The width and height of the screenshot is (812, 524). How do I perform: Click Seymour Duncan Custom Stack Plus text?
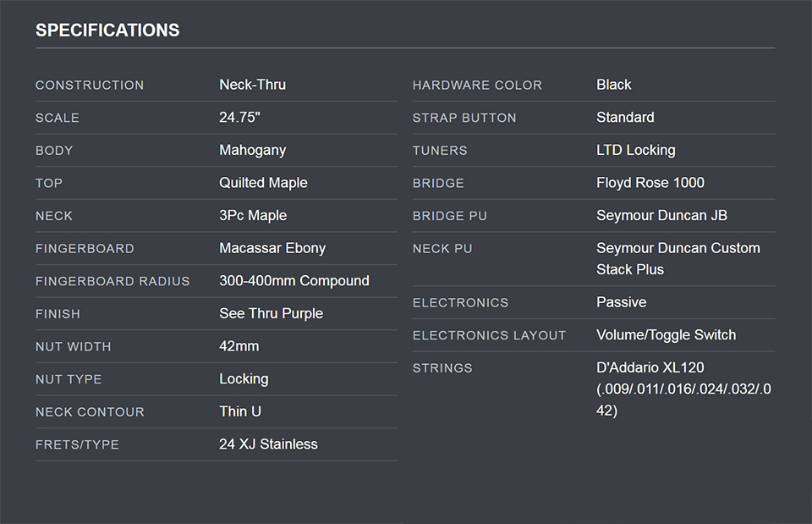(x=678, y=258)
